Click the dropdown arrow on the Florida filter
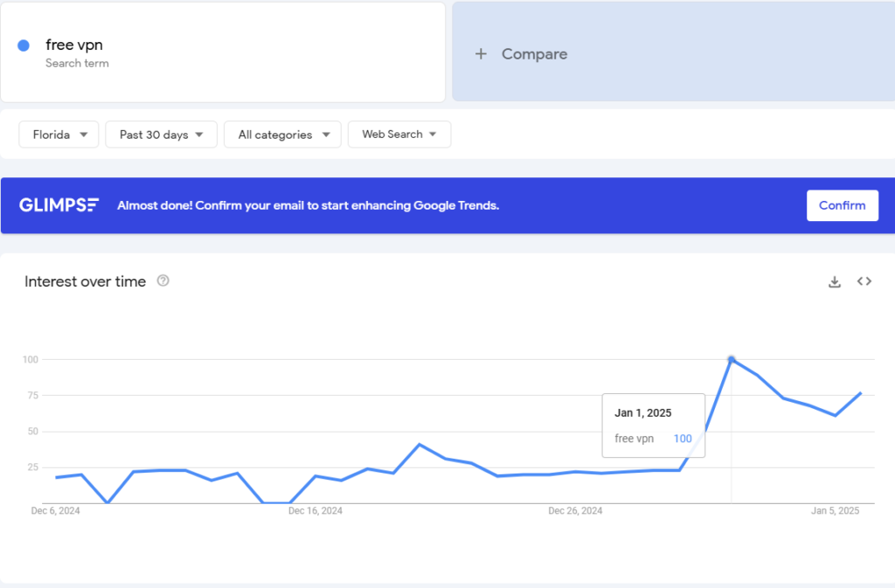Screen dimensions: 895x588 click(x=86, y=135)
